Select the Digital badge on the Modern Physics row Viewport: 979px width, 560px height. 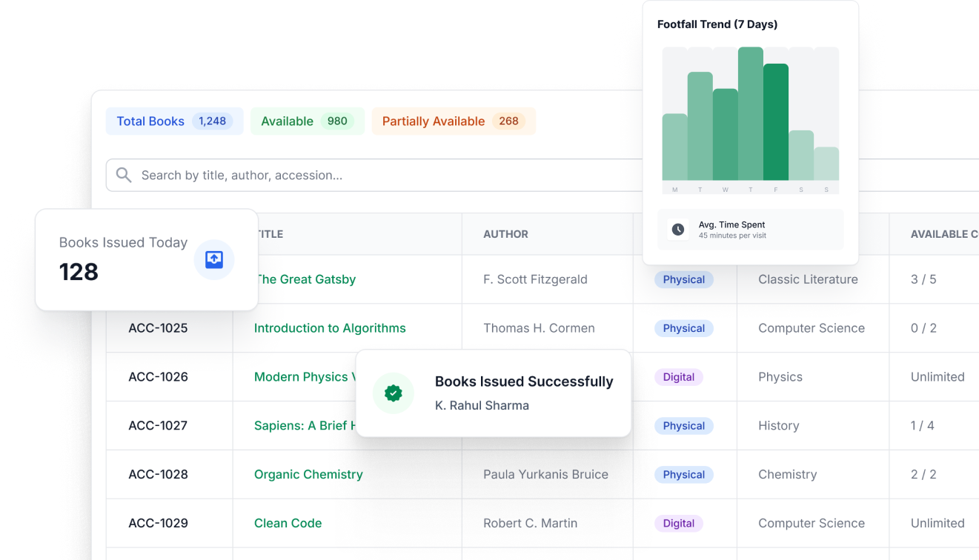[678, 377]
